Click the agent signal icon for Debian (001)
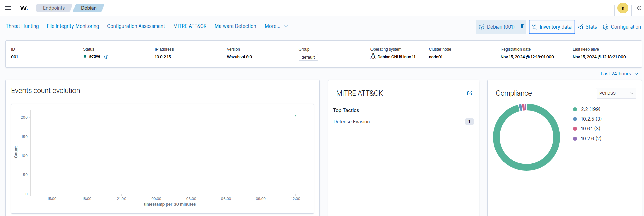This screenshot has width=644, height=216. click(482, 27)
